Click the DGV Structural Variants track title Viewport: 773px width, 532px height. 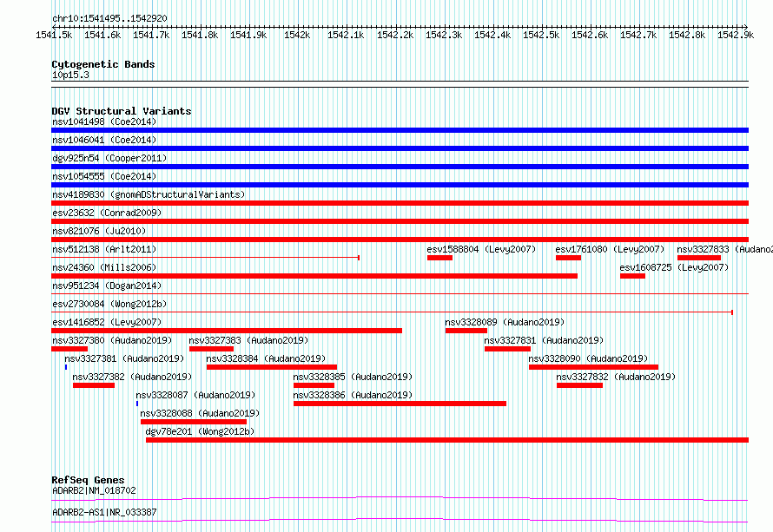(122, 111)
